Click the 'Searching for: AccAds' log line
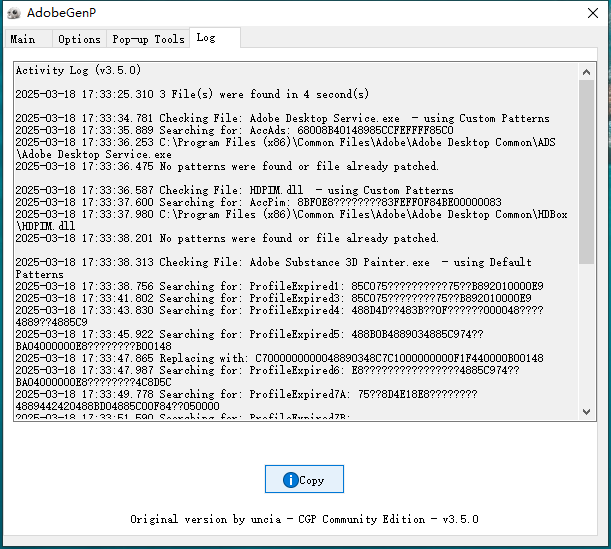 [x=235, y=130]
